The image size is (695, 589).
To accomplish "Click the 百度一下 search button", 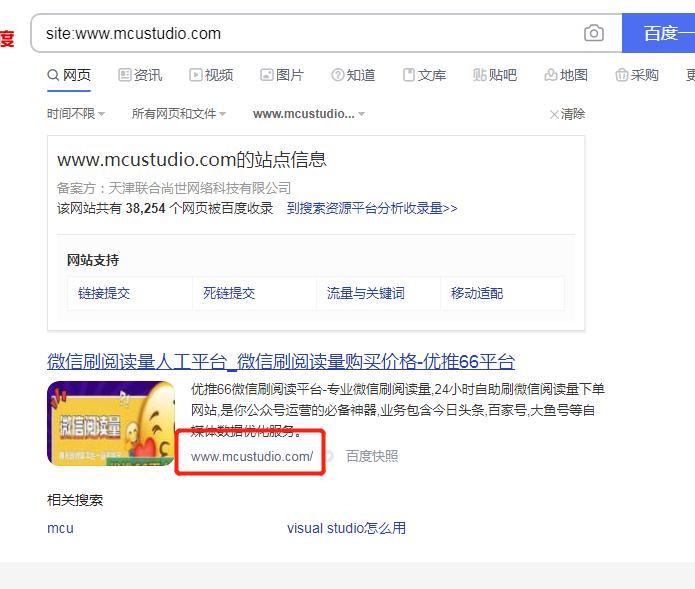I will click(x=660, y=33).
